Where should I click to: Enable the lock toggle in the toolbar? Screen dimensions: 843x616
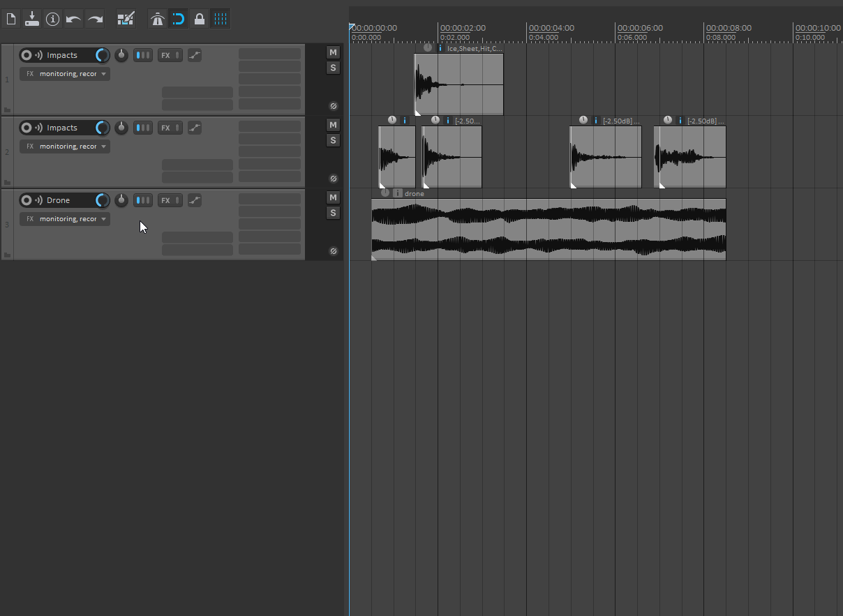click(200, 19)
